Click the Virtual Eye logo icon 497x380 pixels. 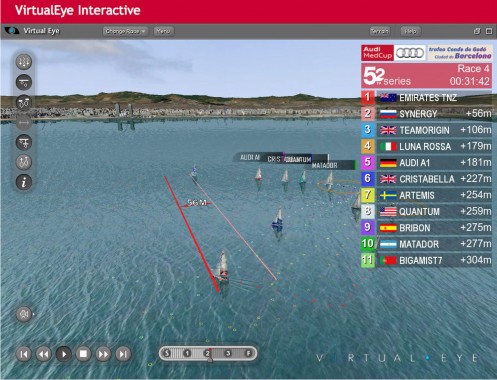tap(12, 31)
